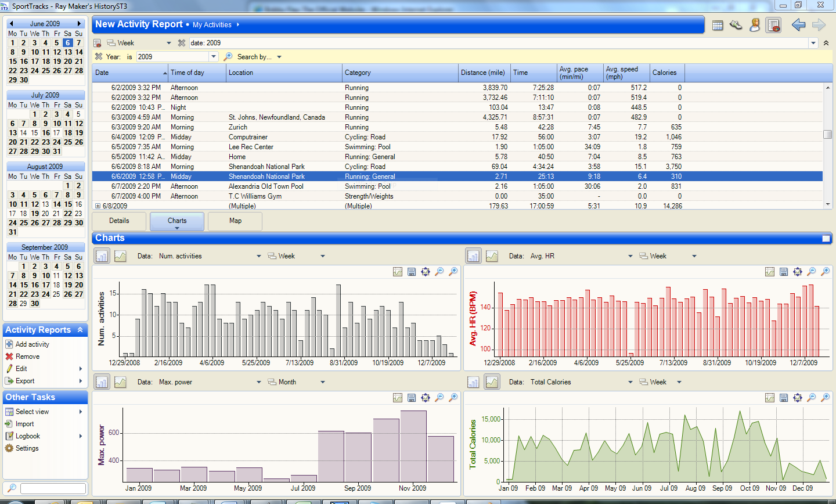836x504 pixels.
Task: Zoom in the Max. power chart
Action: pyautogui.click(x=453, y=398)
